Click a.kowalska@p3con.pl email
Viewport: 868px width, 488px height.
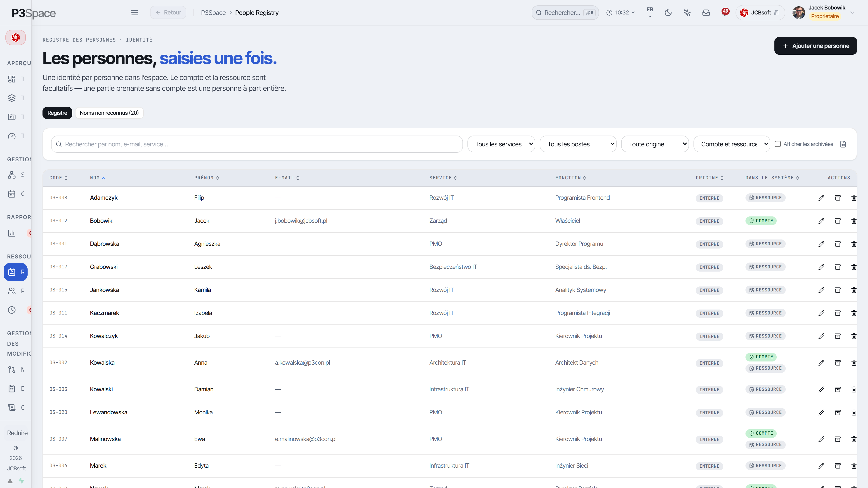coord(302,363)
